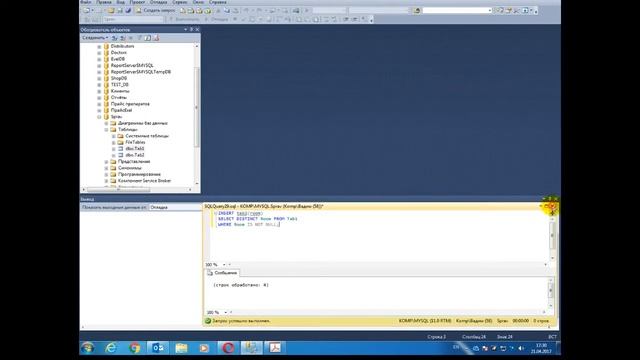The image size is (640, 360).
Task: Select the ПрайсExel database
Action: (x=121, y=110)
